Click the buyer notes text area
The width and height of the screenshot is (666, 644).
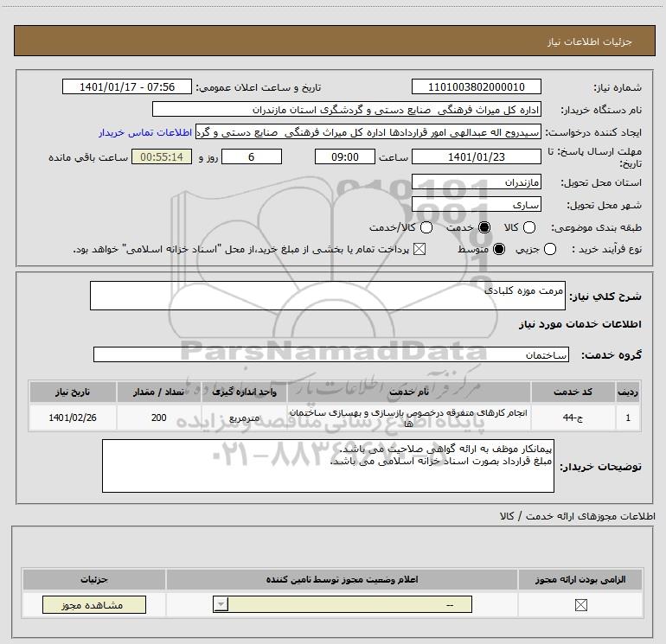[x=328, y=466]
